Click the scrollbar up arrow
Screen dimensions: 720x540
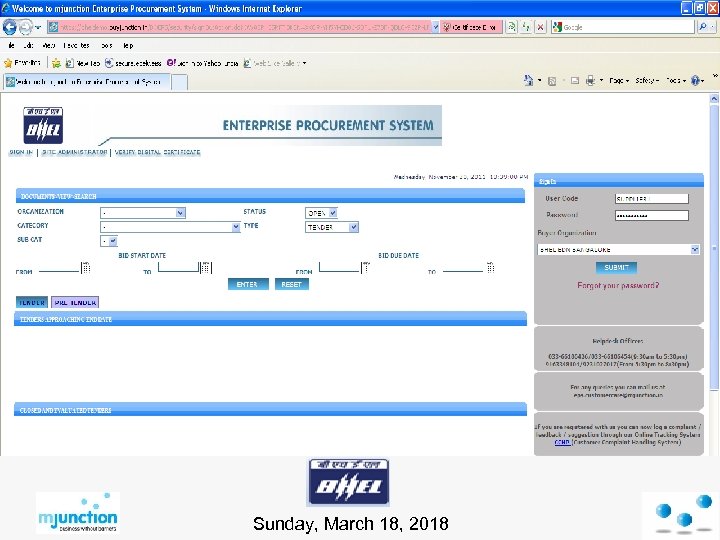pos(714,98)
